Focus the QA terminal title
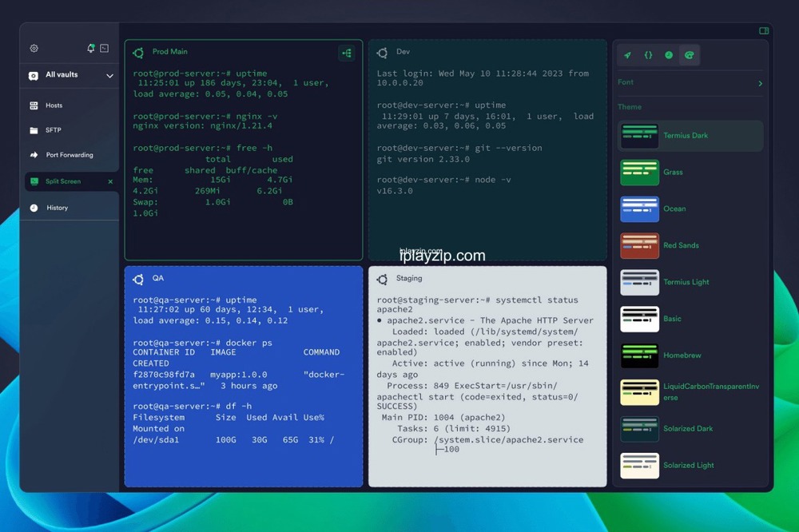Image resolution: width=799 pixels, height=532 pixels. pyautogui.click(x=158, y=278)
